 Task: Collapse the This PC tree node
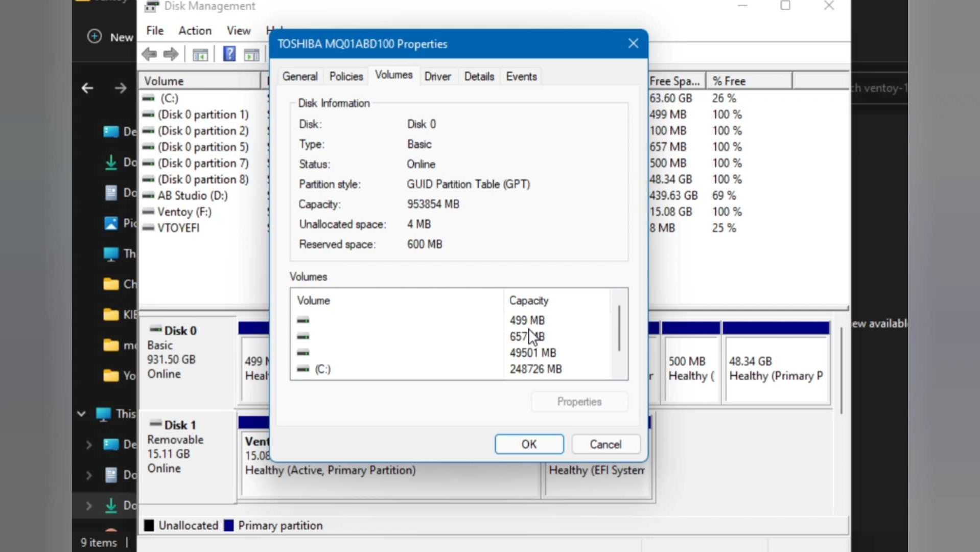81,413
